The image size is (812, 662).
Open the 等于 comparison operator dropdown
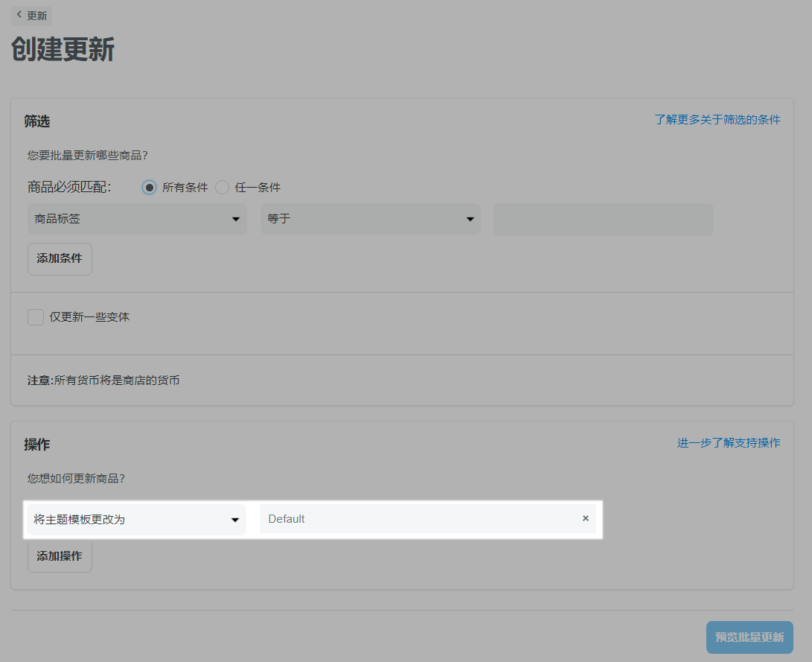[370, 219]
